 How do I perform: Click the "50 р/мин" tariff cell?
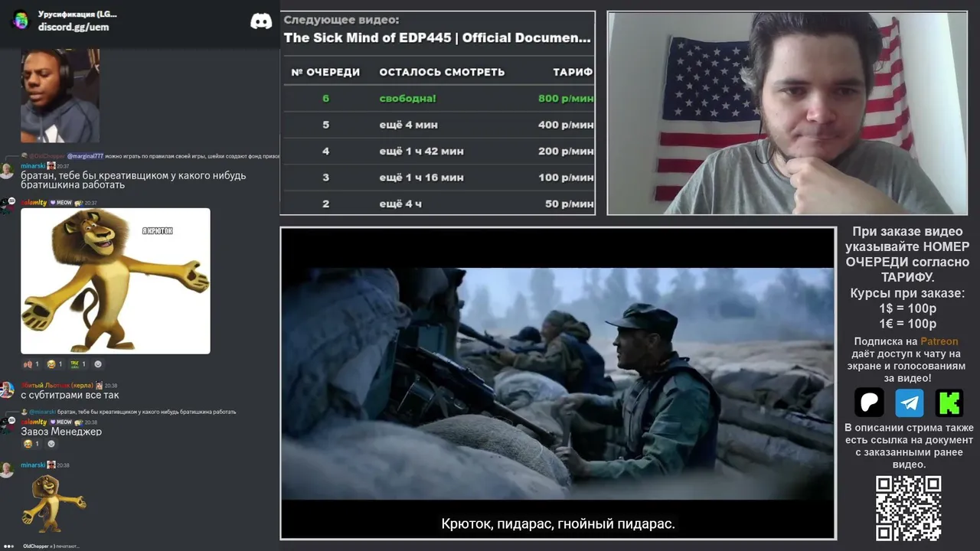(x=570, y=204)
